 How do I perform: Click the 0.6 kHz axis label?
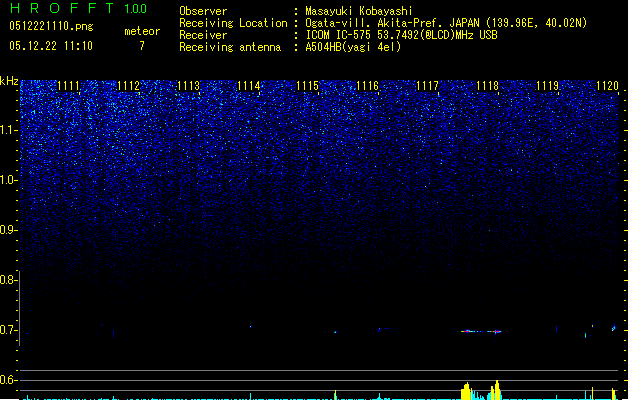(x=8, y=380)
